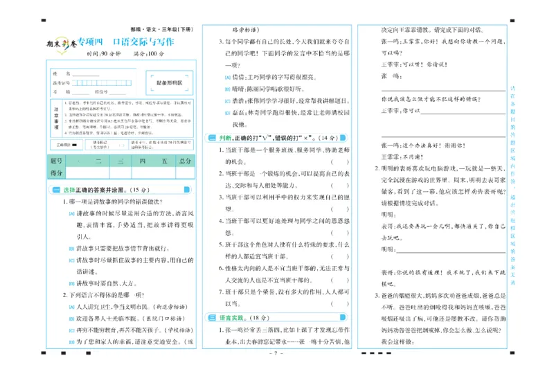
Task: Click the bottom-right corner registration mark
Action: tap(512, 353)
